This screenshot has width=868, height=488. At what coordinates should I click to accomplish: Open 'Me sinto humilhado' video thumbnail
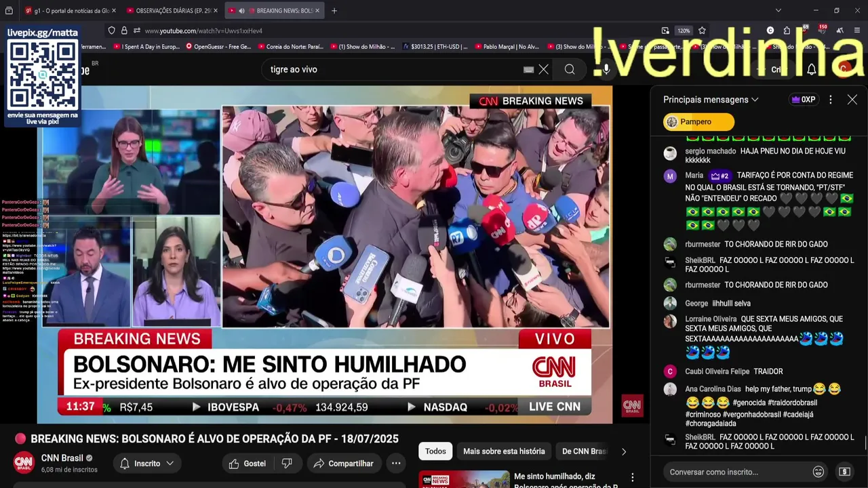click(464, 479)
